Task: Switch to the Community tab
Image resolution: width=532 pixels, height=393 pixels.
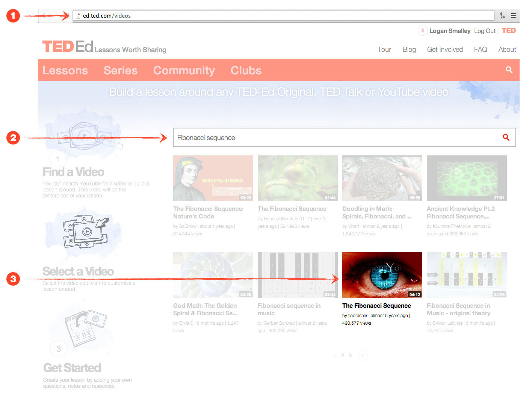Action: click(184, 71)
